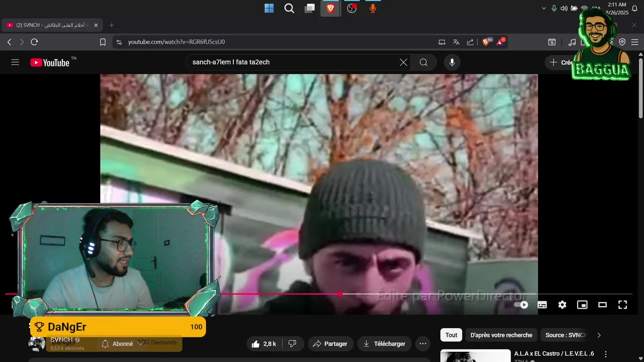644x362 pixels.
Task: Bookmark this page
Action: click(x=103, y=42)
